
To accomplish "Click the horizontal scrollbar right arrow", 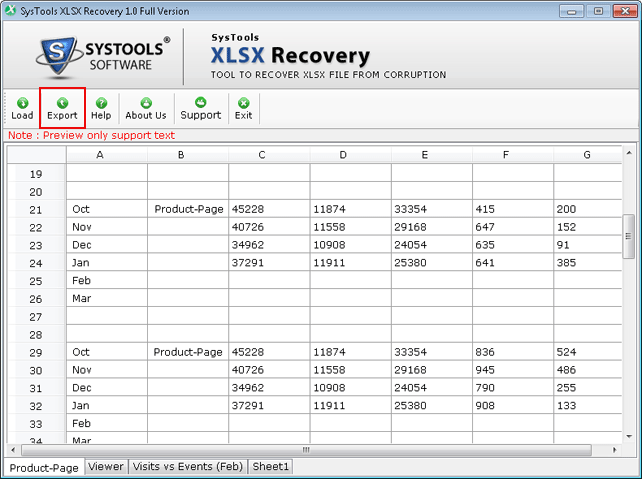I will (x=613, y=450).
